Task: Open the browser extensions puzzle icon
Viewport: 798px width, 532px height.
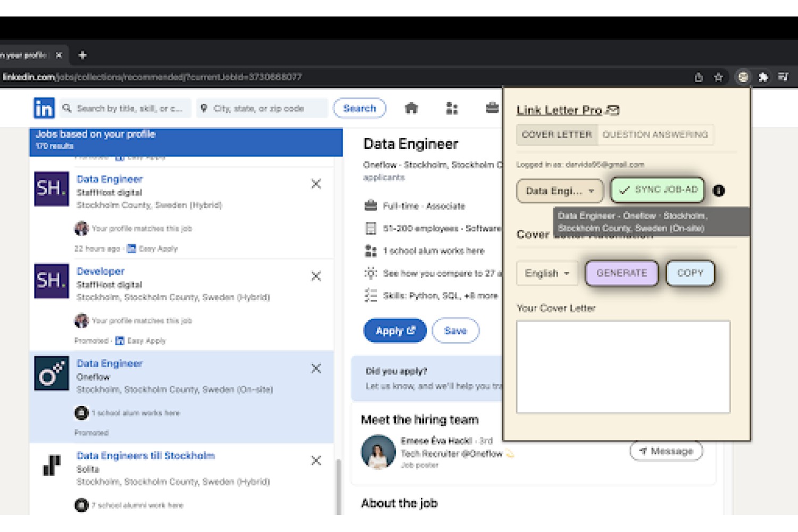Action: pos(763,77)
